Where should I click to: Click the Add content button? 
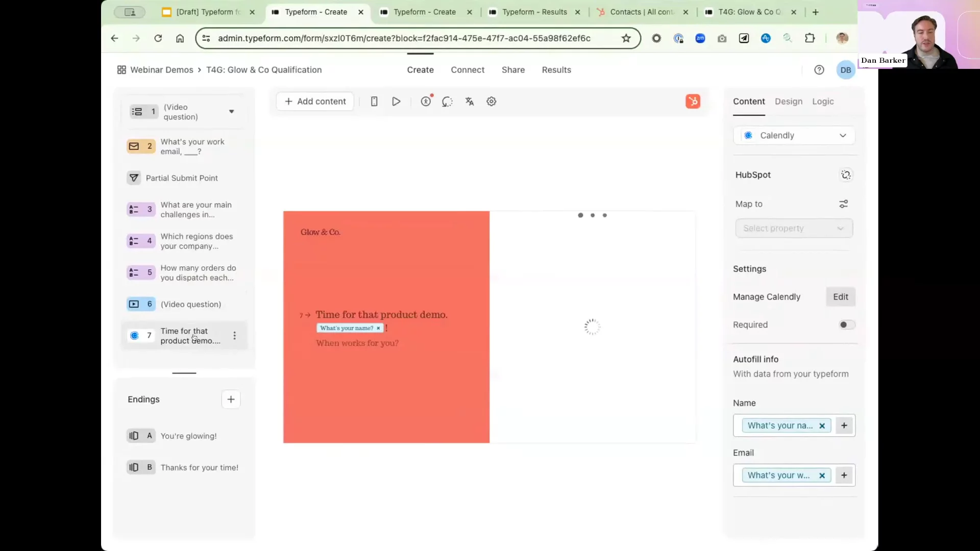(315, 102)
